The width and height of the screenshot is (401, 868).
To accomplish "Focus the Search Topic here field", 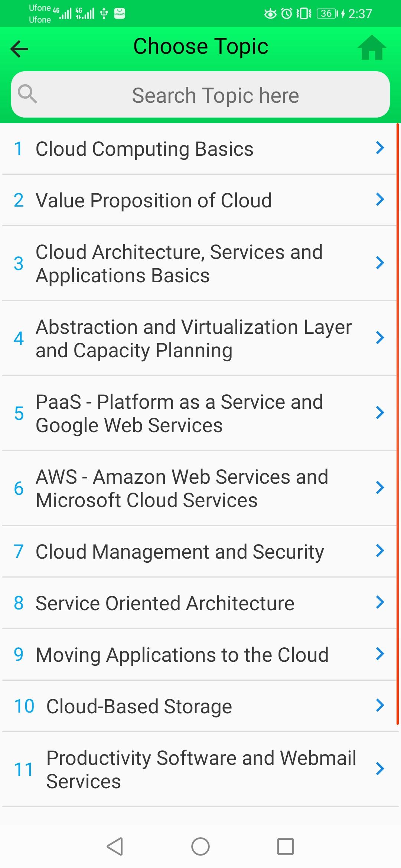I will pos(200,95).
